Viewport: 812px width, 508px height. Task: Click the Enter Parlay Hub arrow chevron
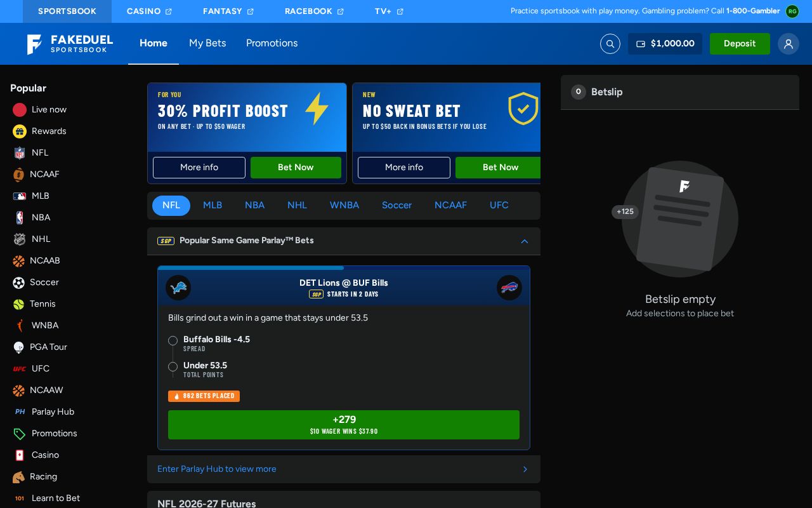pos(525,469)
